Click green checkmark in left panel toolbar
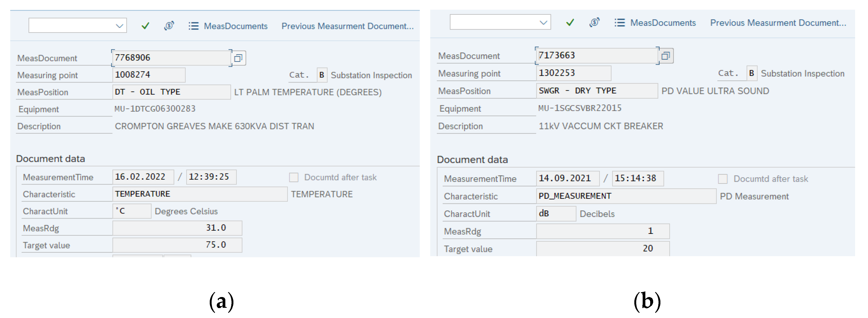Screen dimensions: 868x318 (x=145, y=26)
